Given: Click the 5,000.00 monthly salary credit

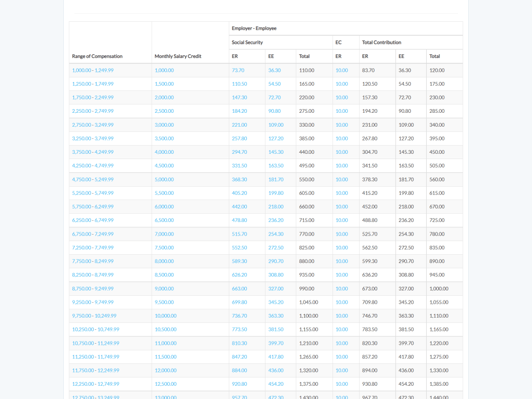Looking at the screenshot, I should click(x=164, y=179).
